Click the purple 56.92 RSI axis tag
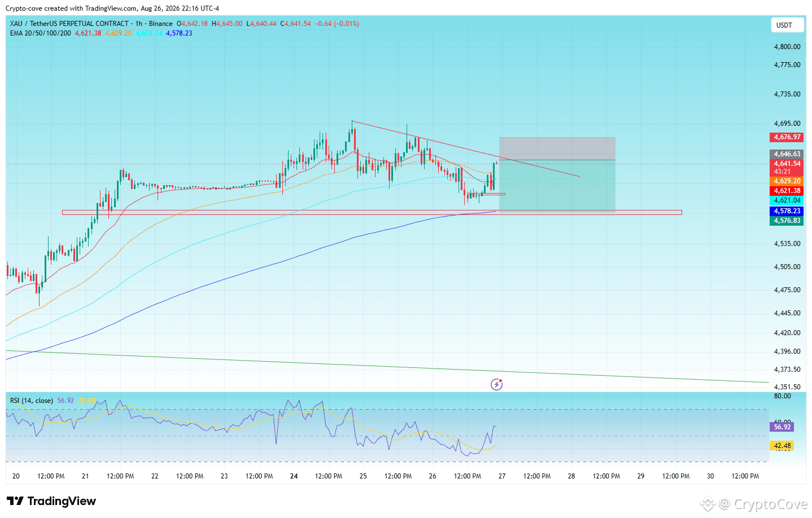Image resolution: width=812 pixels, height=518 pixels. point(782,427)
